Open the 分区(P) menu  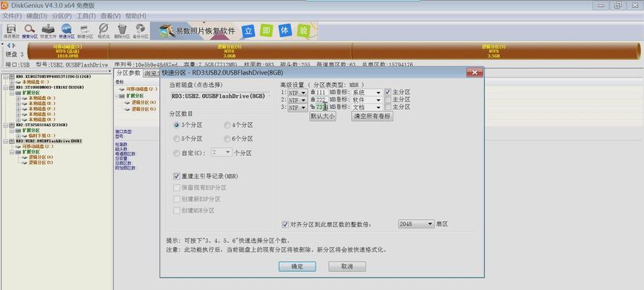pyautogui.click(x=62, y=16)
